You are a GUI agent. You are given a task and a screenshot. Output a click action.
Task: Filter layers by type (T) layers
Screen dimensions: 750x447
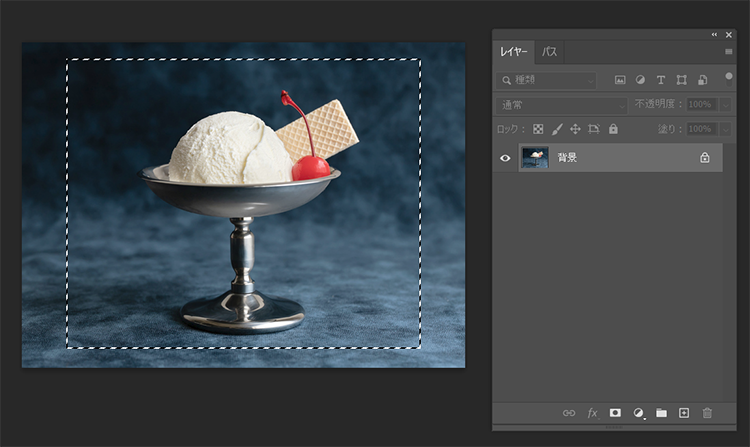pos(661,80)
